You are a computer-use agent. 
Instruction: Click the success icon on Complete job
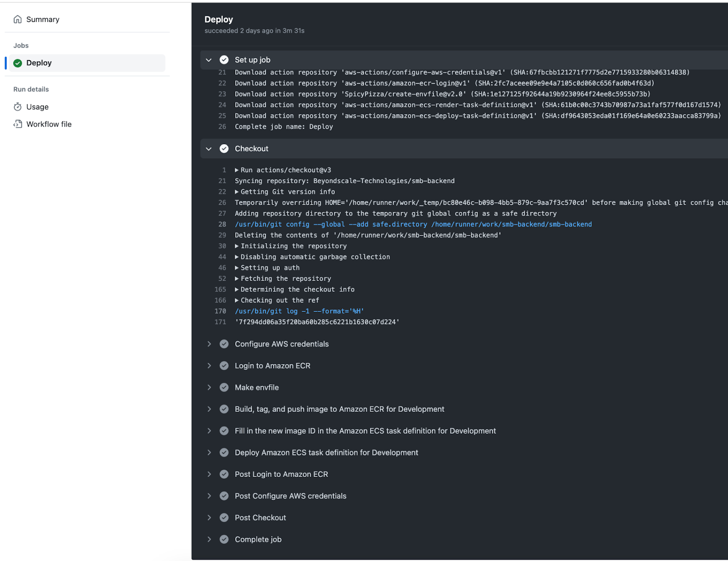(224, 539)
